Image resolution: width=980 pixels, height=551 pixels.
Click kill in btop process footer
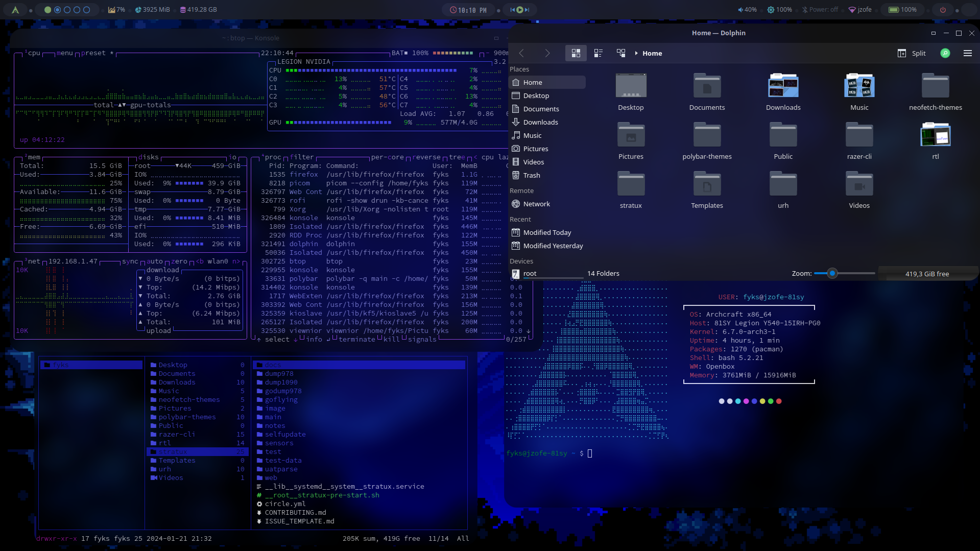click(x=392, y=340)
